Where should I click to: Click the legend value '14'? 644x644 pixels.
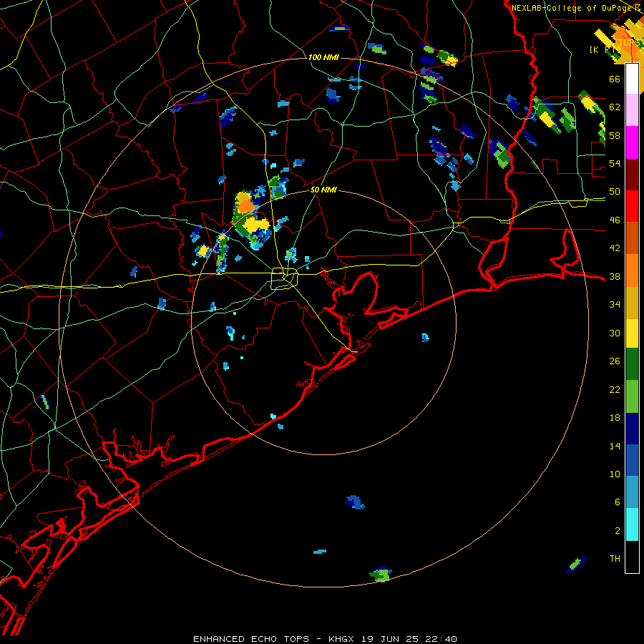pos(615,446)
